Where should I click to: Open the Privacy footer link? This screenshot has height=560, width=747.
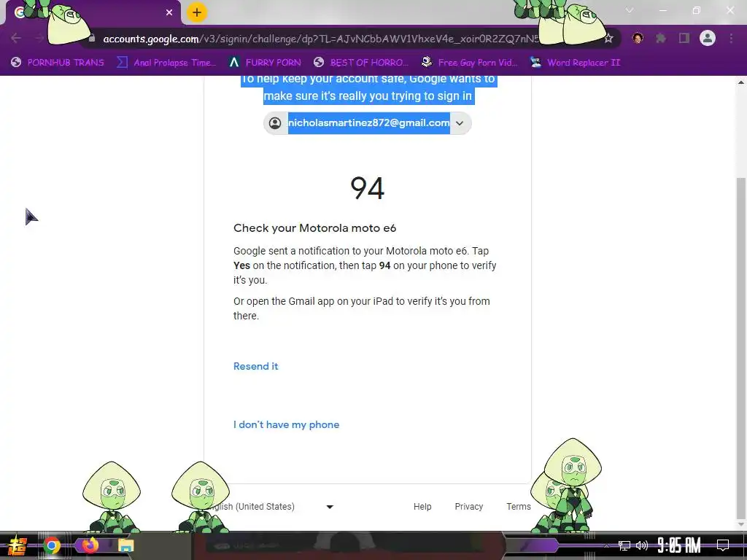469,507
